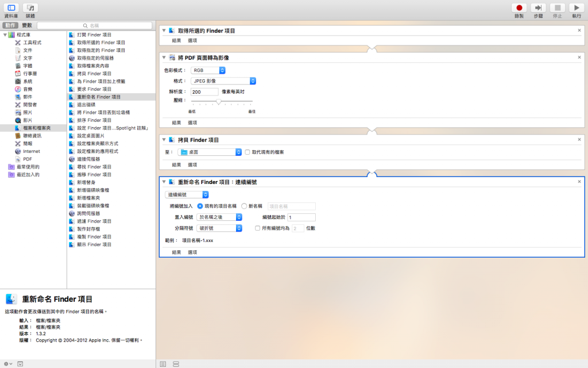Click the 壓縮 compression slider

(x=222, y=101)
